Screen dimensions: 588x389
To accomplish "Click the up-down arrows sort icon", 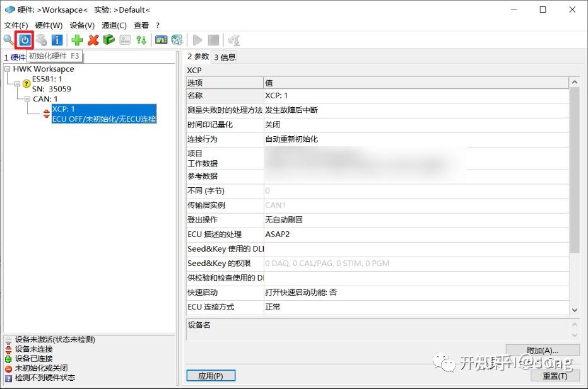I will coord(141,40).
